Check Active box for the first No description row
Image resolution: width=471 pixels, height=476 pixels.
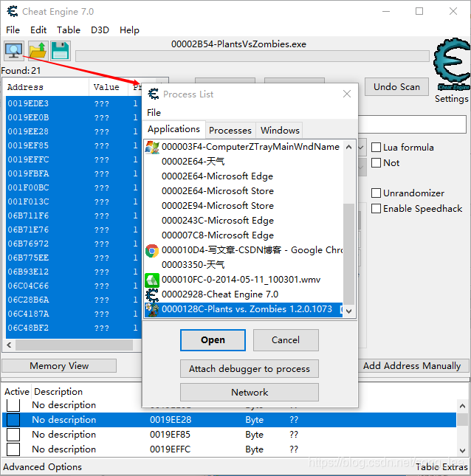pos(13,405)
